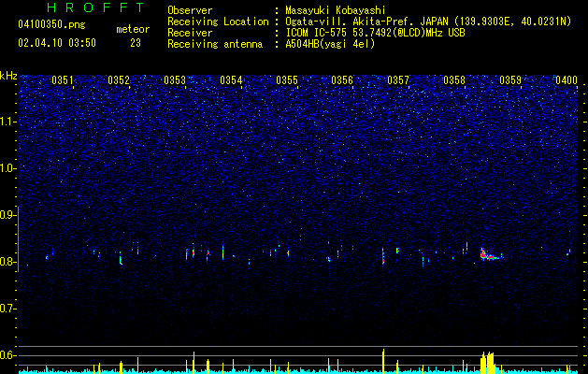Click the Observer label
588x374 pixels.
(190, 10)
